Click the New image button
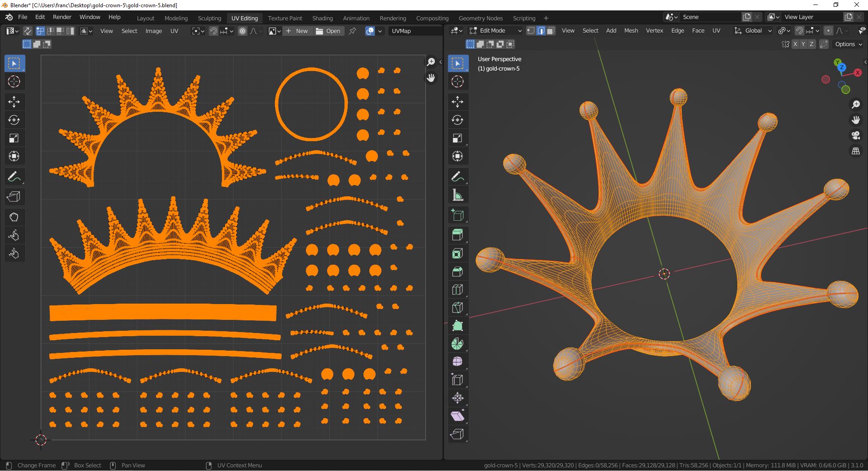Image resolution: width=868 pixels, height=471 pixels. pyautogui.click(x=297, y=31)
